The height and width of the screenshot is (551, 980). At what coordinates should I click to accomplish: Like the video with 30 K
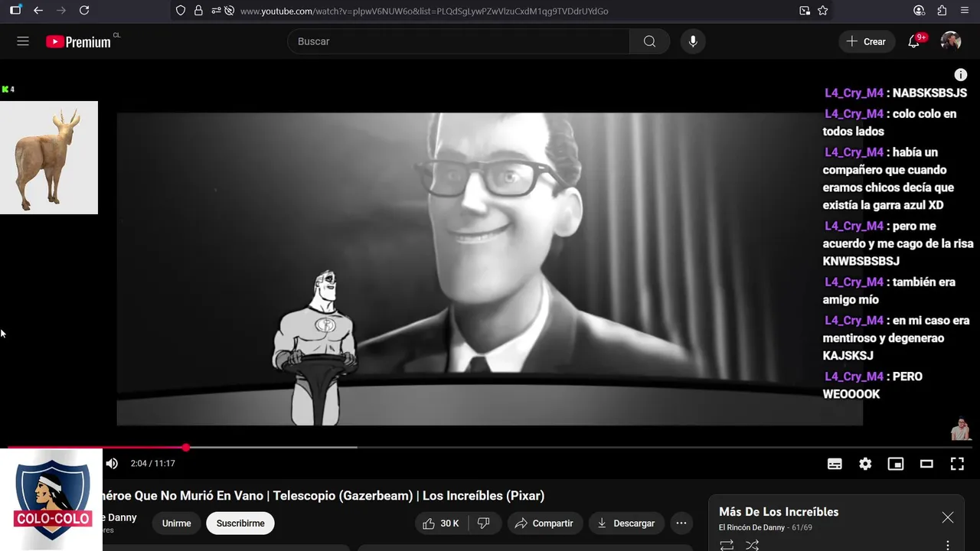[441, 523]
